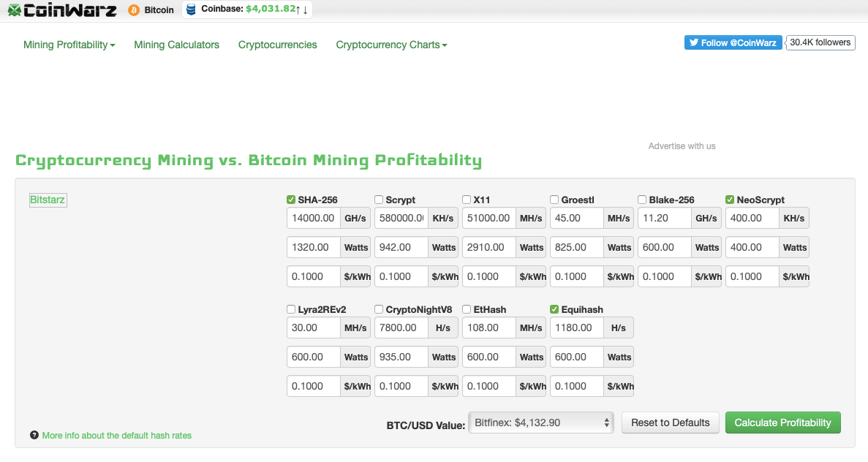Tick the EtHash checkbox
This screenshot has width=868, height=462.
tap(467, 309)
